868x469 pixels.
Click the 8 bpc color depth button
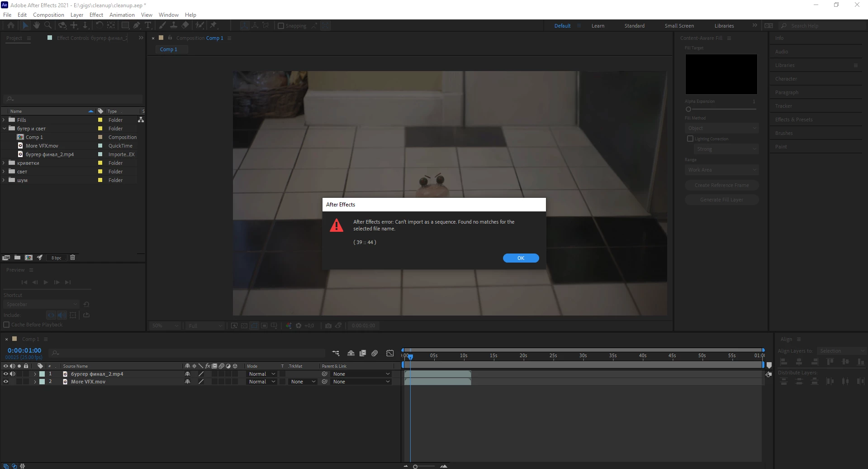(56, 258)
